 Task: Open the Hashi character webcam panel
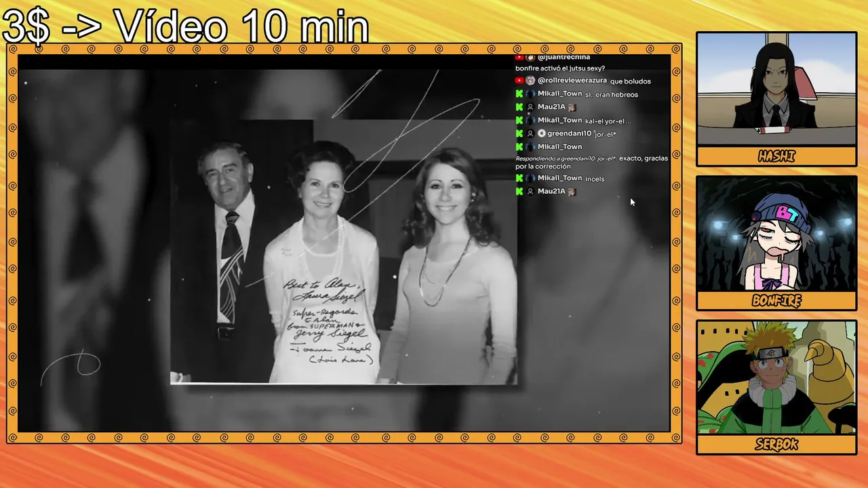pyautogui.click(x=776, y=88)
